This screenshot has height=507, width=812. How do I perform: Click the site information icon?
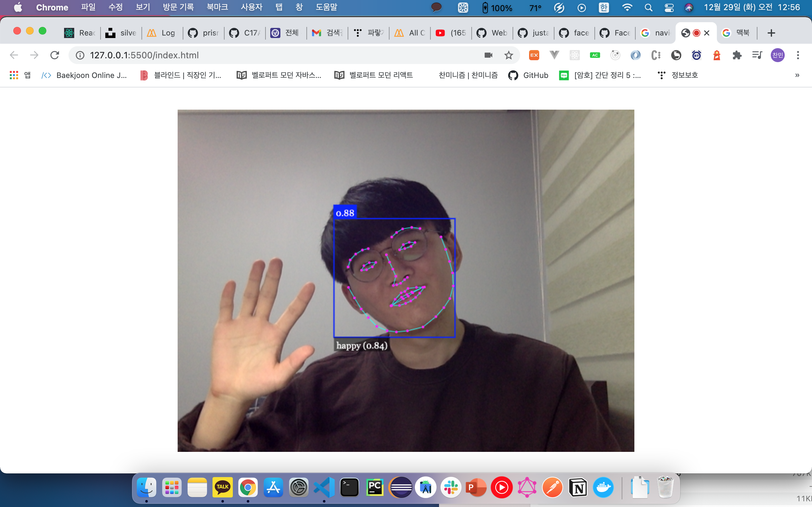[80, 55]
